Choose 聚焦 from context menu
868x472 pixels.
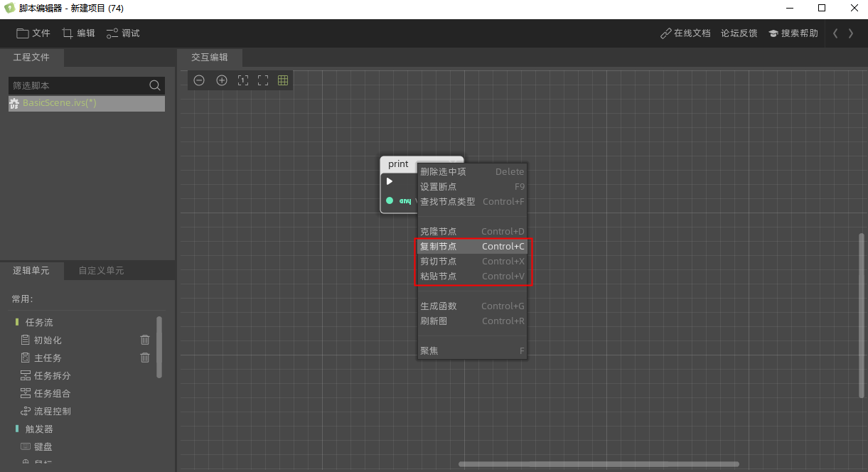(x=472, y=350)
